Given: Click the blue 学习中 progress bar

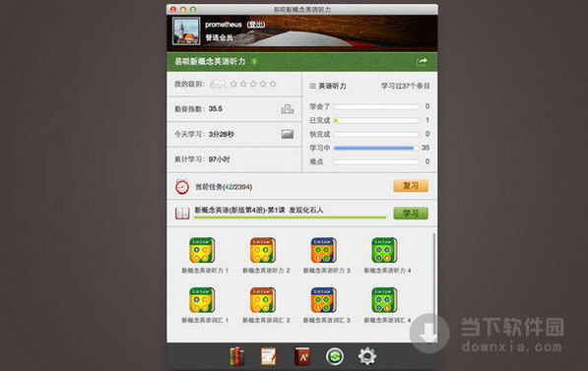Looking at the screenshot, I should coord(376,148).
